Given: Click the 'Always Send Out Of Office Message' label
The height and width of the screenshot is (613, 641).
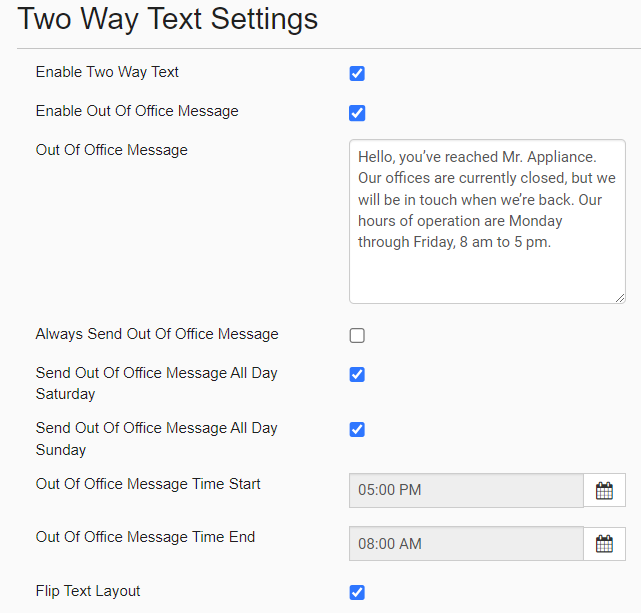Looking at the screenshot, I should (157, 334).
